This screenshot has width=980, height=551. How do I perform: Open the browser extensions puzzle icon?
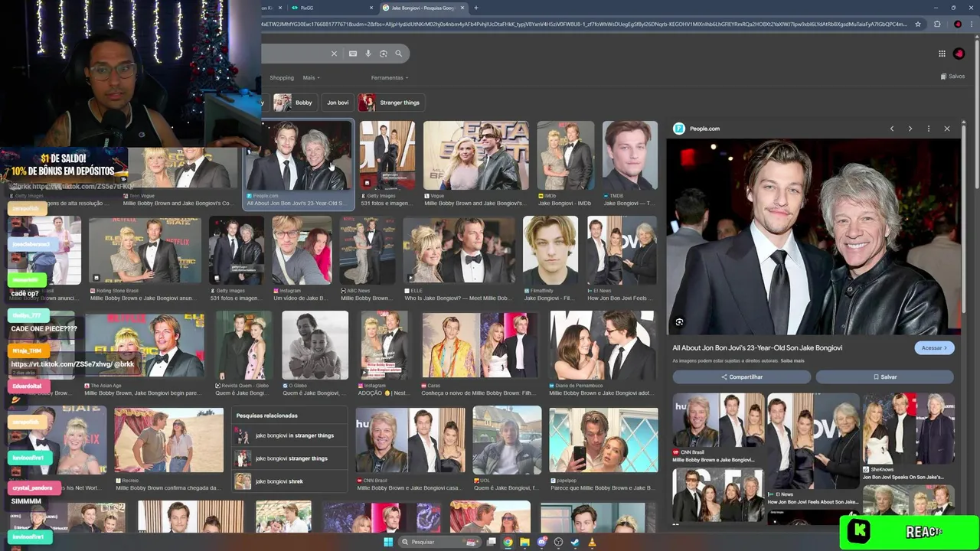pos(937,24)
